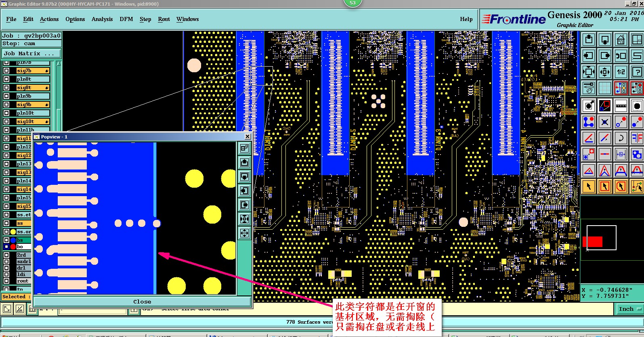Open the Step menu
This screenshot has height=337, width=644.
(x=145, y=19)
